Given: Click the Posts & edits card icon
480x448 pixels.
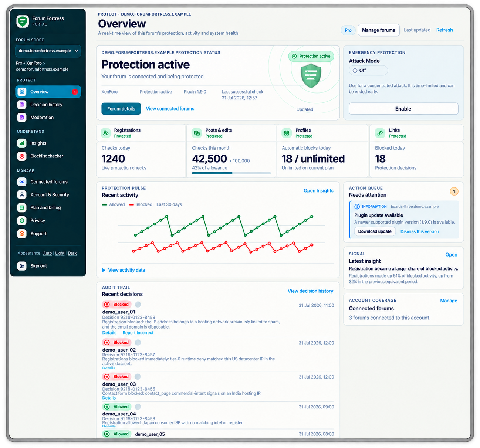Looking at the screenshot, I should pyautogui.click(x=197, y=133).
